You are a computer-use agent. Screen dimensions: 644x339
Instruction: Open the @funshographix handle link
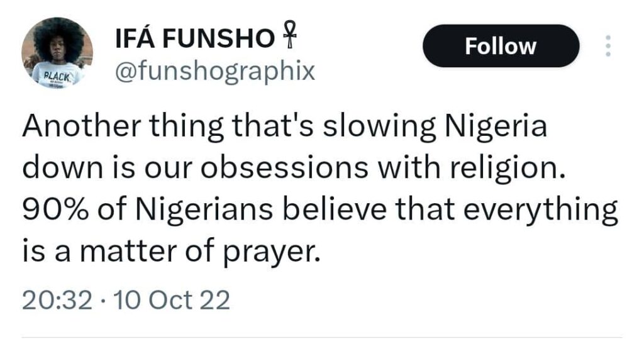pos(215,71)
